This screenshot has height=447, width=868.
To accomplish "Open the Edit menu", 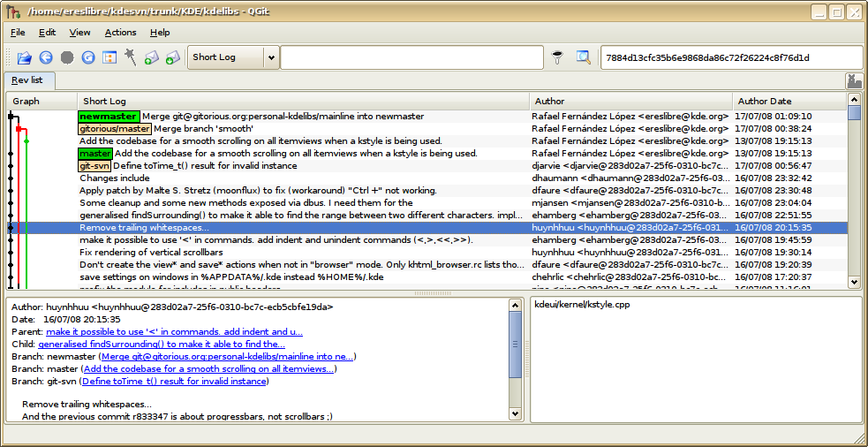I will click(x=47, y=33).
